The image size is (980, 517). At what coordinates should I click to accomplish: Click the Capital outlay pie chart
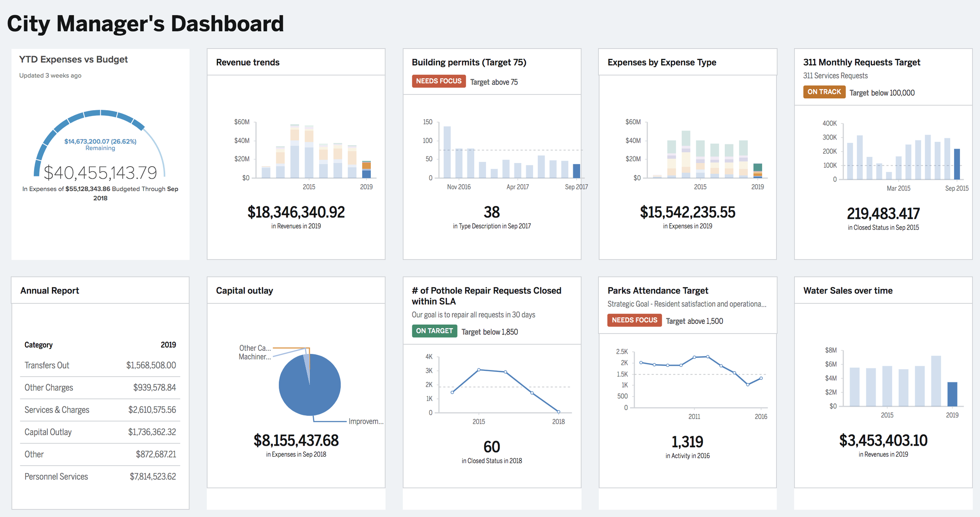coord(309,385)
